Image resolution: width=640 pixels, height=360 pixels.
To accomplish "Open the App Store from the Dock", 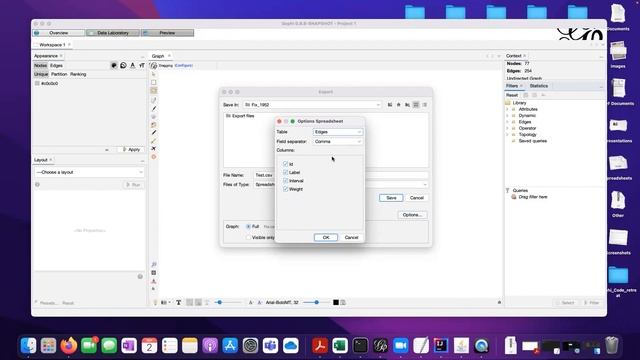I will (230, 346).
